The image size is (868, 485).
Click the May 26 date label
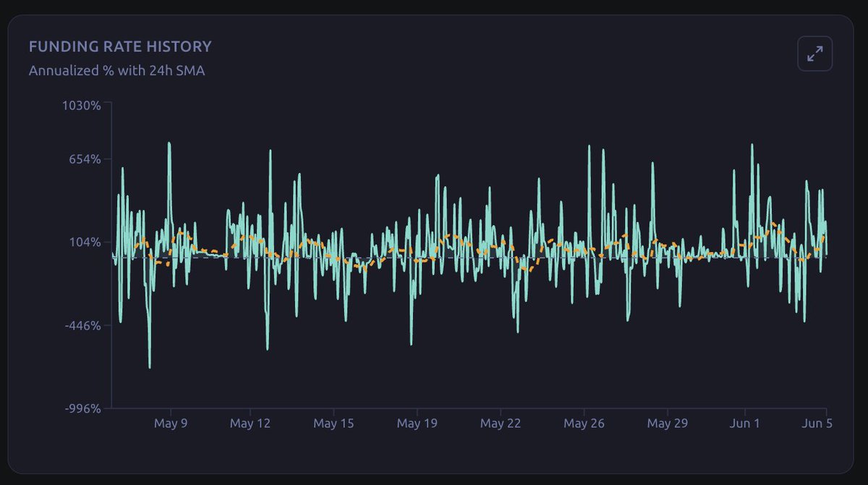click(x=584, y=423)
